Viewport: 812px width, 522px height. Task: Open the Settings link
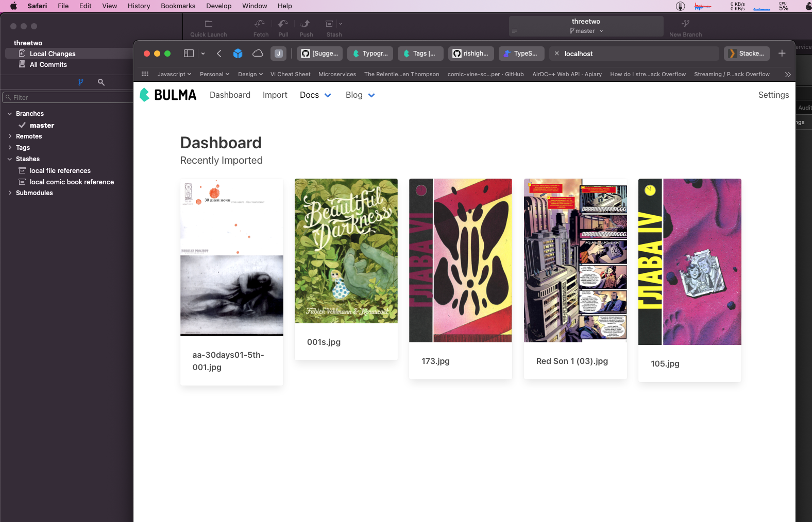[x=773, y=95]
